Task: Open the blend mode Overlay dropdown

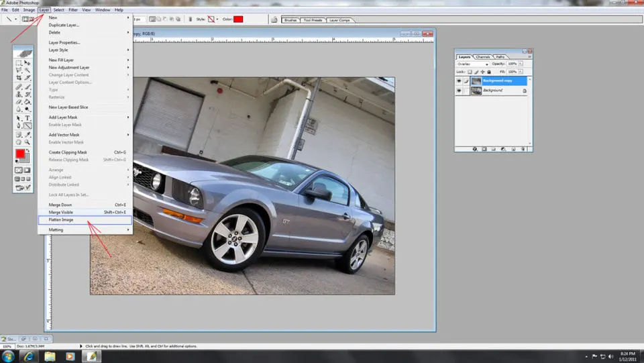Action: click(473, 64)
